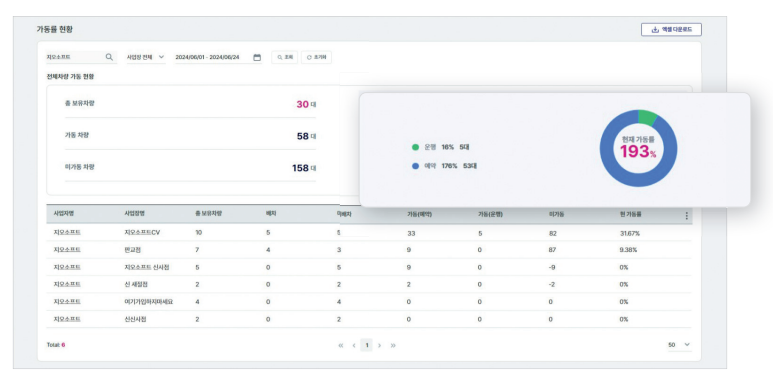Viewport: 773px width, 386px height.
Task: Sort by the 총 보유차량 column header
Action: 209,214
